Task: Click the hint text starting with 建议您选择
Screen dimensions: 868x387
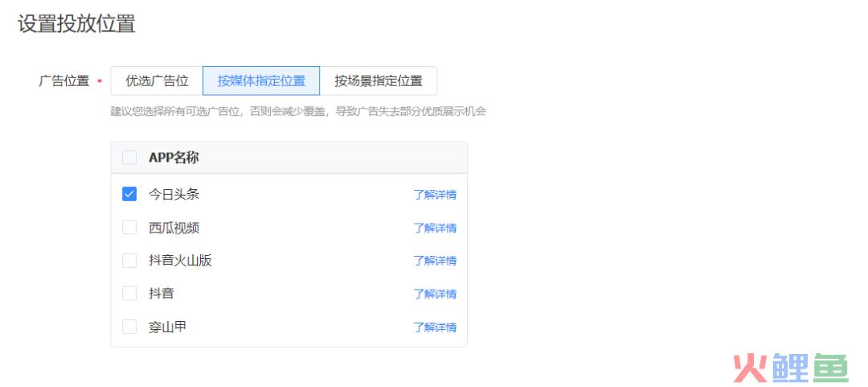Action: coord(298,112)
